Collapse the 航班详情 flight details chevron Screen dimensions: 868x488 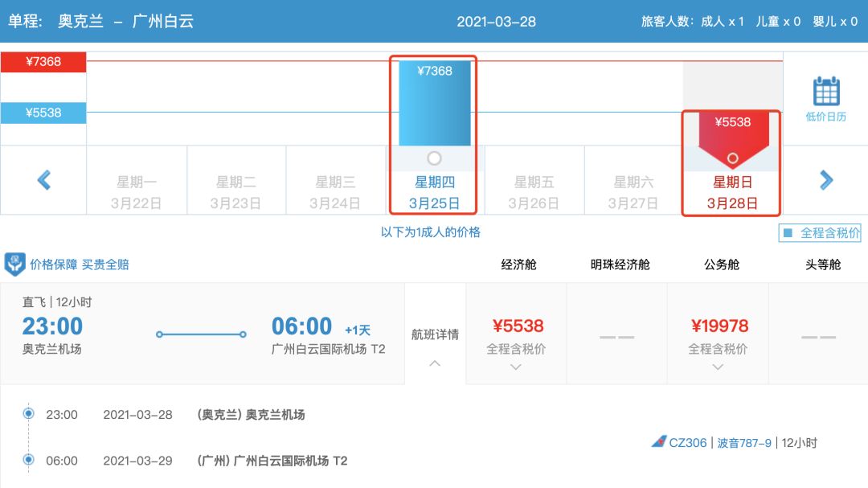point(435,363)
